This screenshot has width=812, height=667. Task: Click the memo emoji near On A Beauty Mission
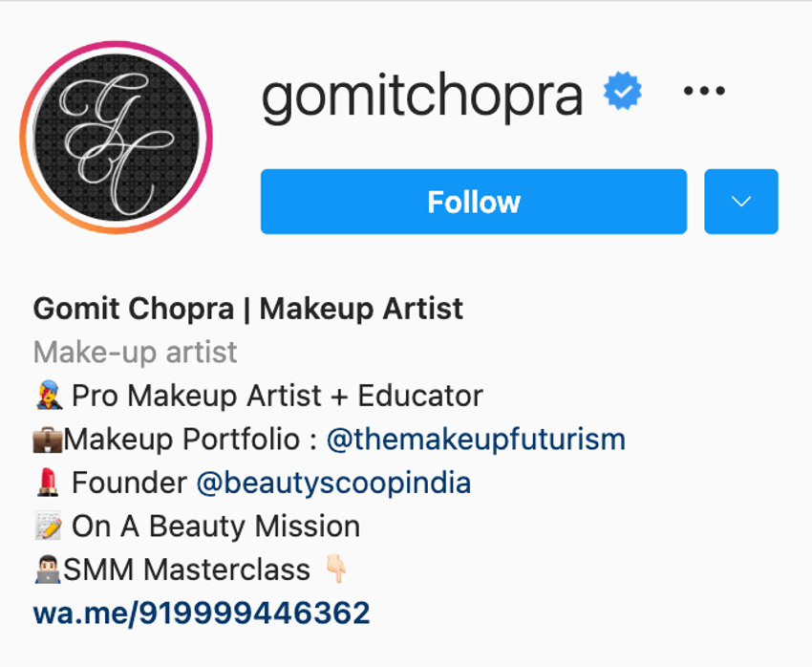(x=49, y=527)
